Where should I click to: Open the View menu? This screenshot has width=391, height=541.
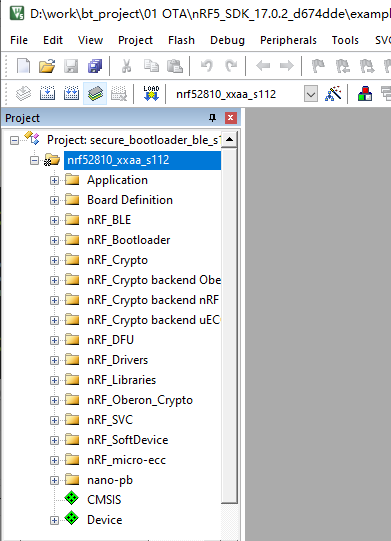pyautogui.click(x=90, y=40)
